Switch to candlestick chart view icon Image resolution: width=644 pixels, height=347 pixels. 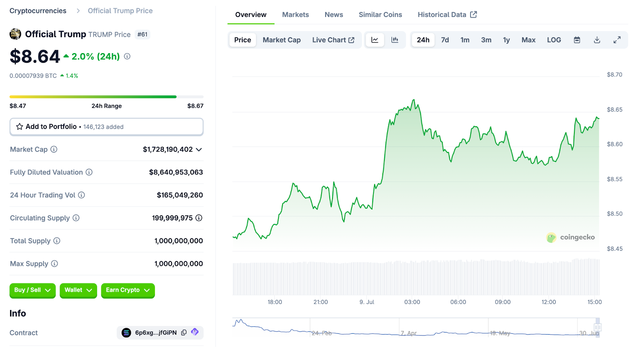pyautogui.click(x=395, y=40)
